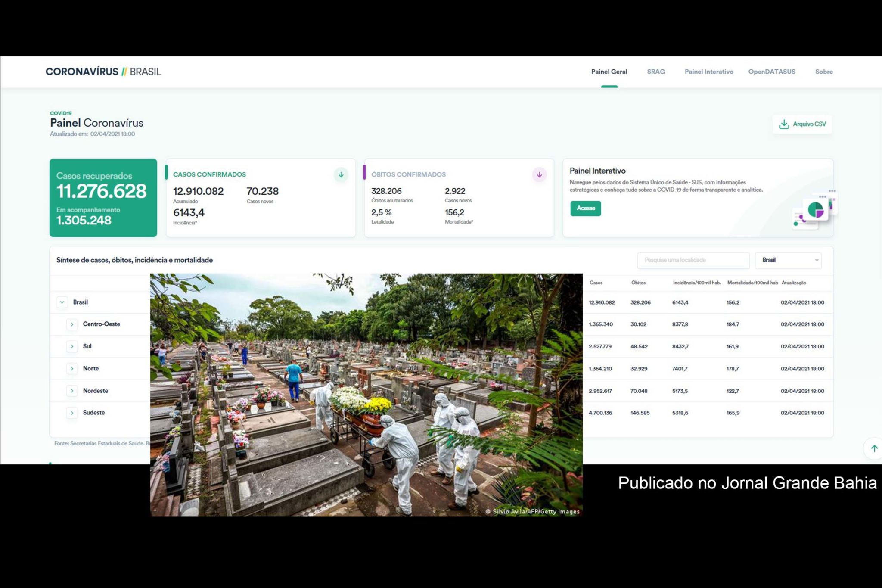Screen dimensions: 882x588
Task: Expand the Sudeste region row
Action: click(x=72, y=412)
